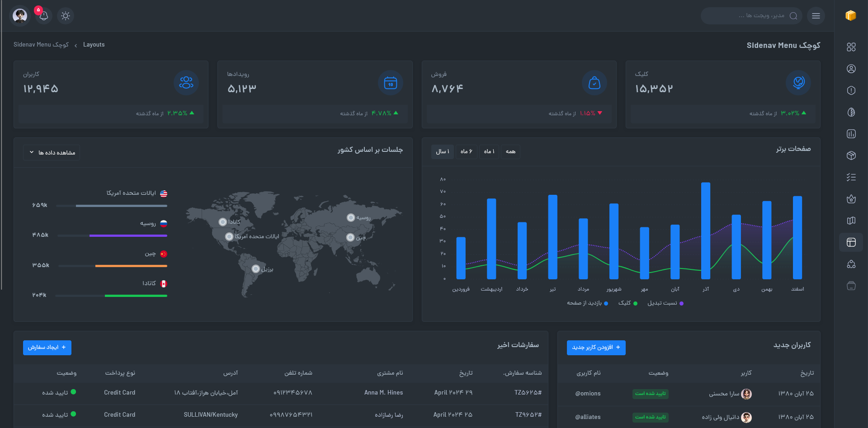The image size is (868, 428).
Task: Click order ID TZ۵۶۲۵#
Action: tap(528, 393)
